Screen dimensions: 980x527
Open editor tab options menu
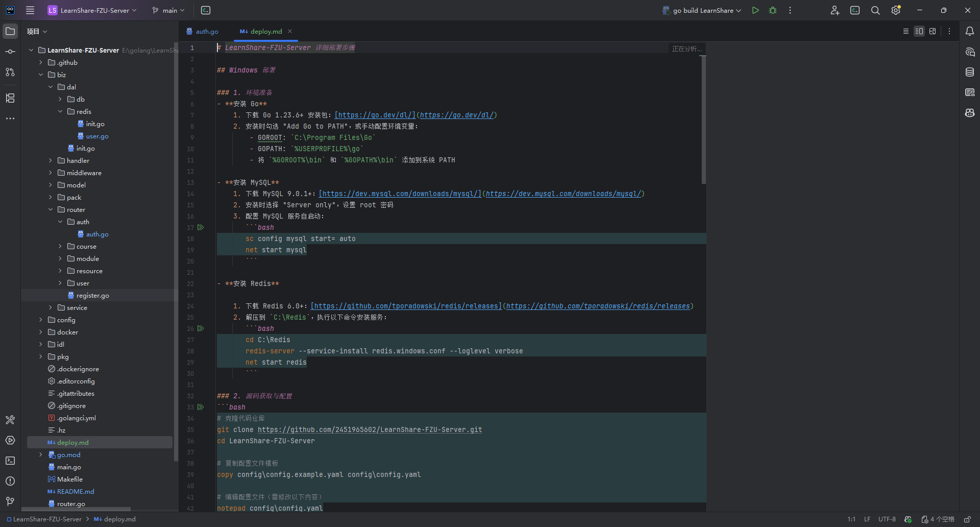949,31
